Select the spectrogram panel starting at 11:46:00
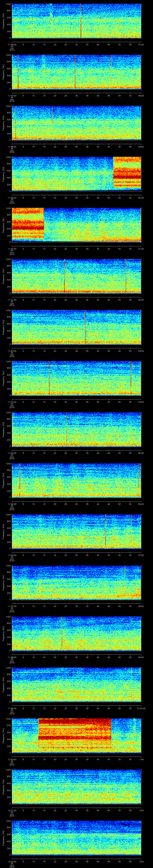153x868 pixels. pyautogui.click(x=76, y=21)
